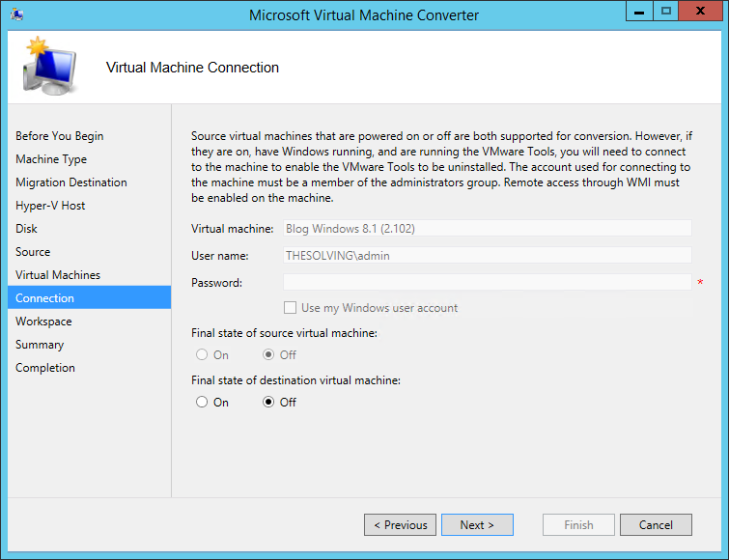The width and height of the screenshot is (729, 560).
Task: Click the wizard computer icon in header
Action: [49, 66]
